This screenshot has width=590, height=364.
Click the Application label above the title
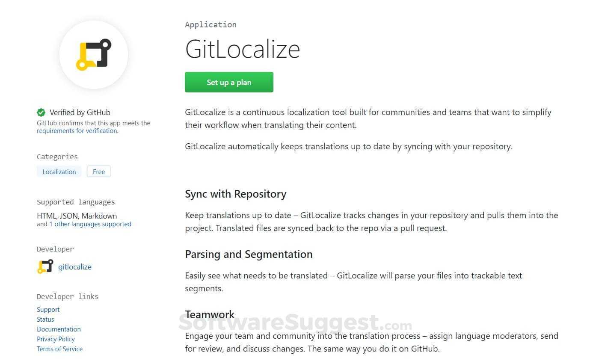point(211,25)
